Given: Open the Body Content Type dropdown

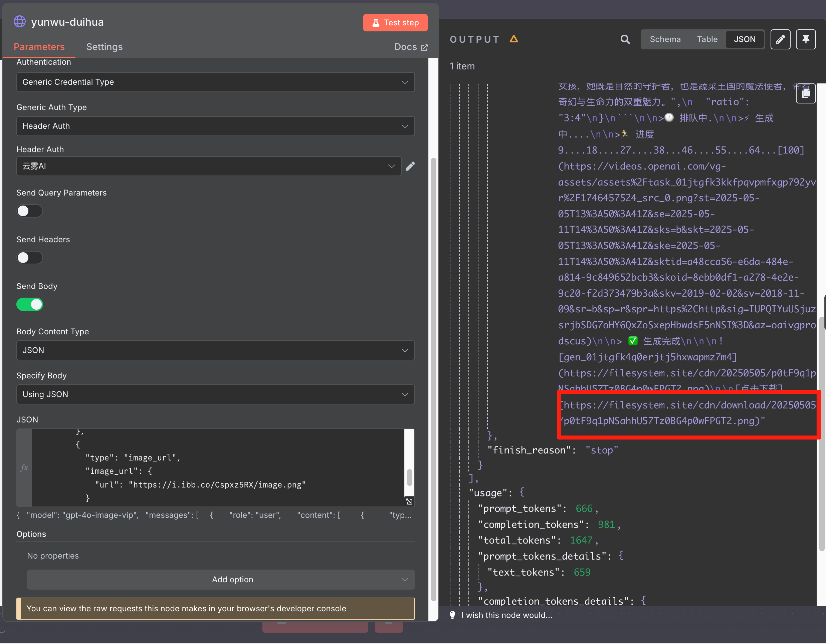Looking at the screenshot, I should [x=215, y=350].
